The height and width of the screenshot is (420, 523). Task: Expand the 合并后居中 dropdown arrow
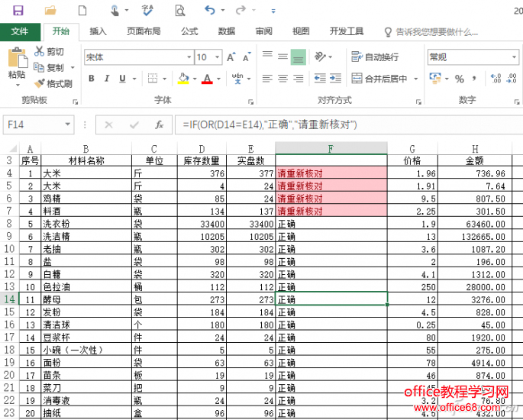(416, 79)
